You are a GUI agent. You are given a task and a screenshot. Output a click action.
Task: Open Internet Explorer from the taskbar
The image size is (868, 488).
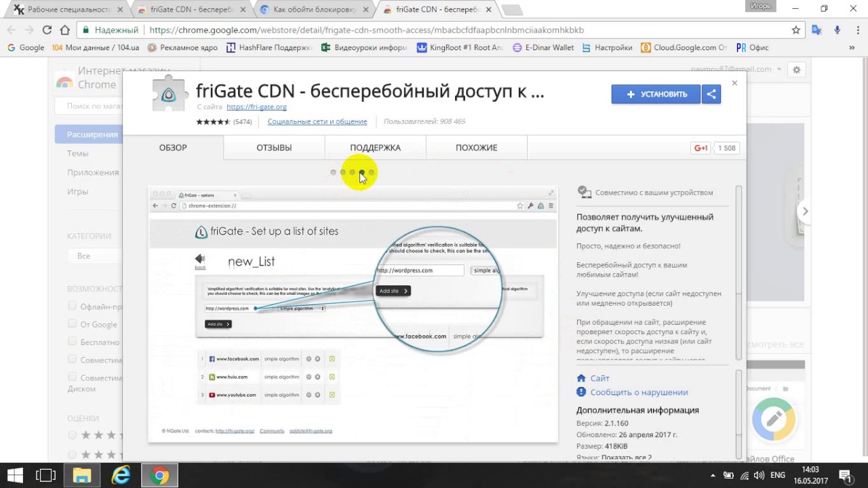click(x=121, y=475)
